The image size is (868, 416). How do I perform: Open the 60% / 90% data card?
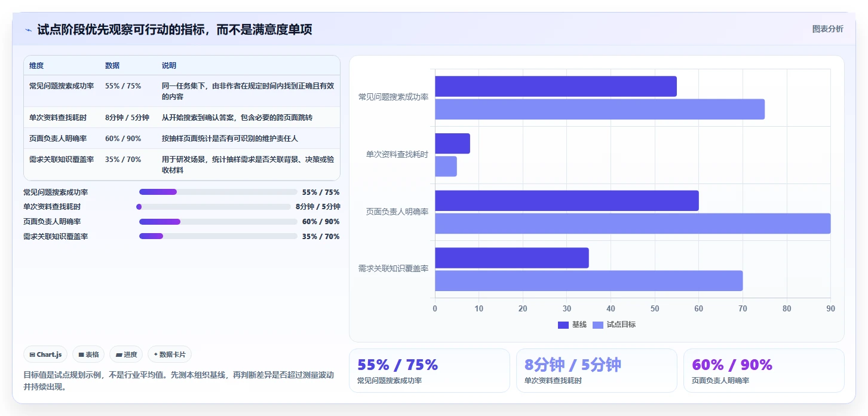(764, 371)
